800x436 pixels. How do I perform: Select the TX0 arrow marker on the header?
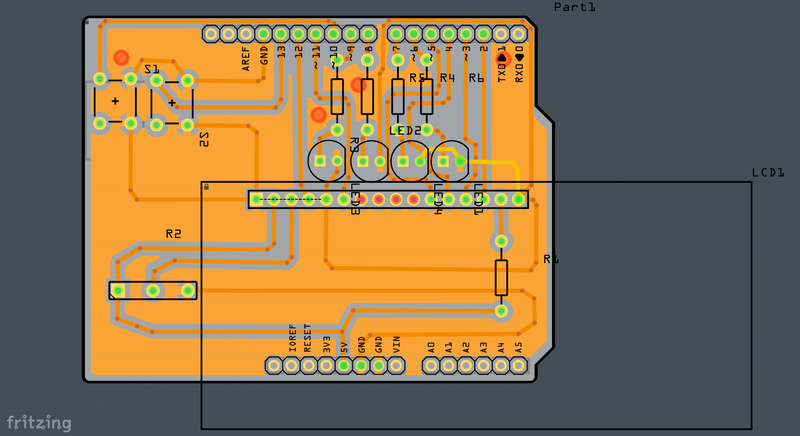point(502,58)
